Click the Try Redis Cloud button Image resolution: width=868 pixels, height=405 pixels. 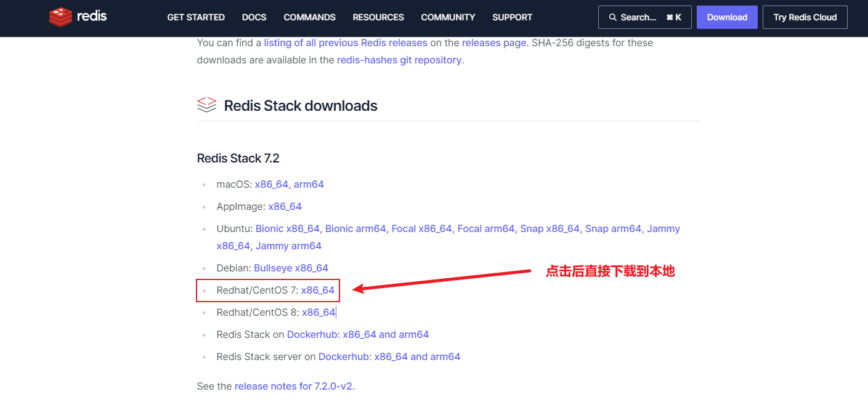805,17
